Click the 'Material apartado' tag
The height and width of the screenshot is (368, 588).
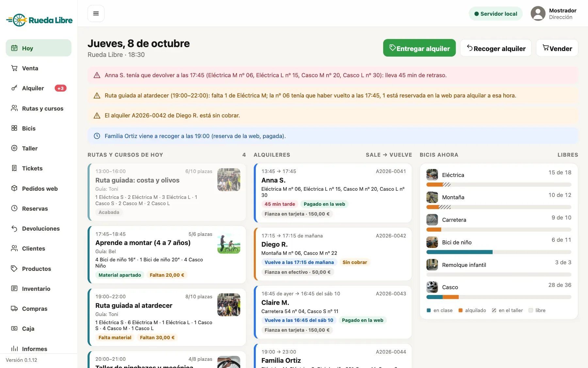[120, 275]
